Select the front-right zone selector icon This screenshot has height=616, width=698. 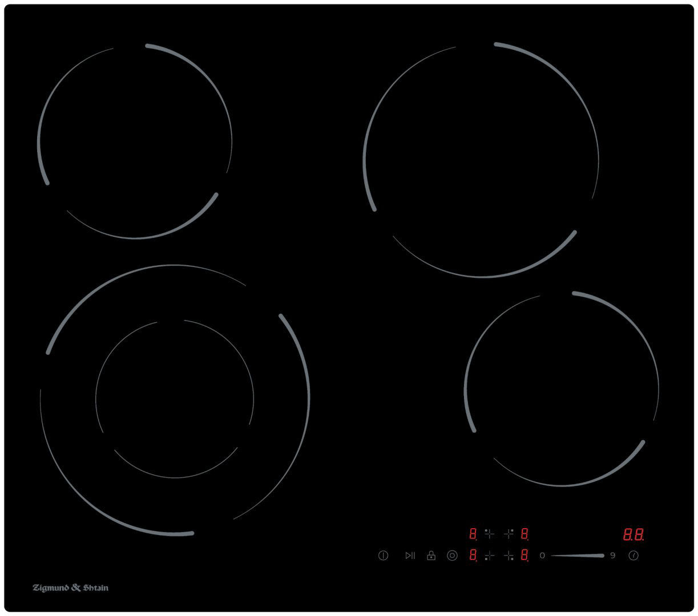pos(509,556)
